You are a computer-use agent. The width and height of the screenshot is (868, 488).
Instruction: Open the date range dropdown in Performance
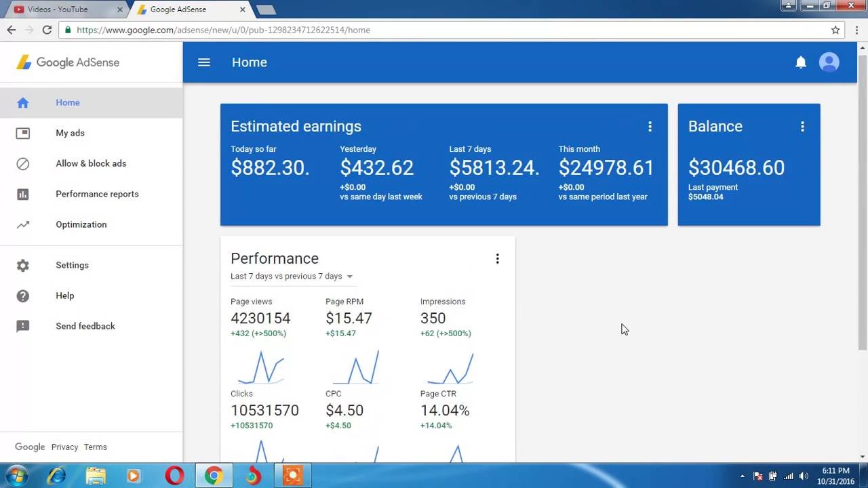point(292,276)
